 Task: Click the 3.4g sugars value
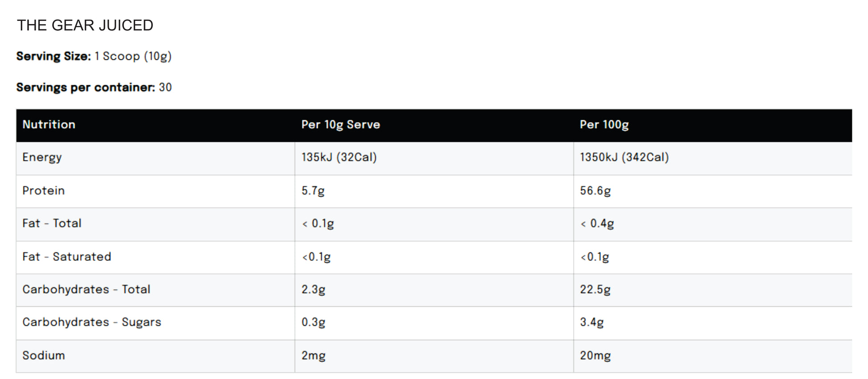coord(592,322)
